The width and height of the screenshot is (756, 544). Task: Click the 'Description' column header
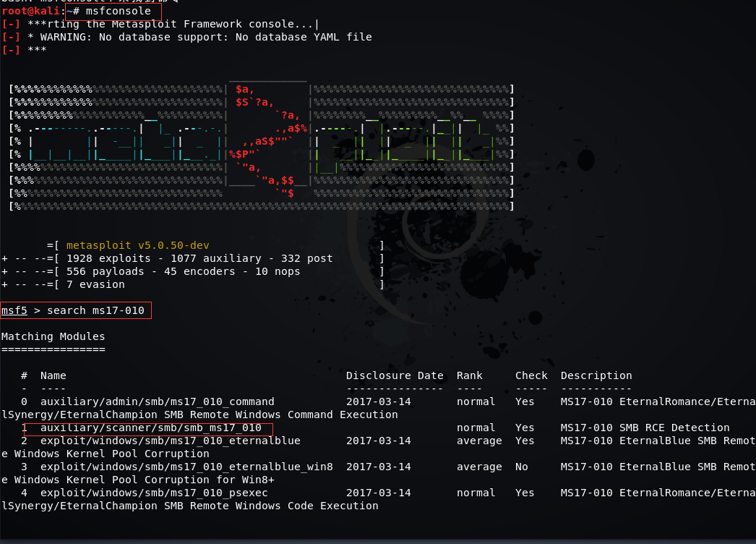[x=596, y=375]
